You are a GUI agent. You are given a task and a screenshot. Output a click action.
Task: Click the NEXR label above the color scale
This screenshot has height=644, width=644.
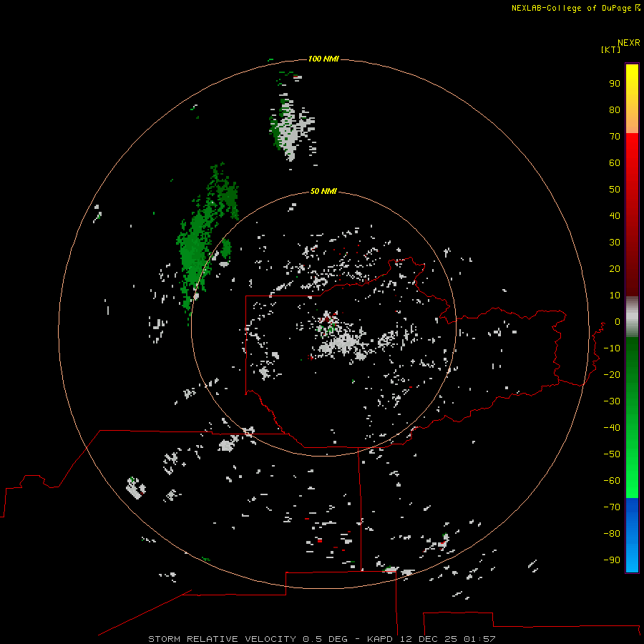(629, 43)
